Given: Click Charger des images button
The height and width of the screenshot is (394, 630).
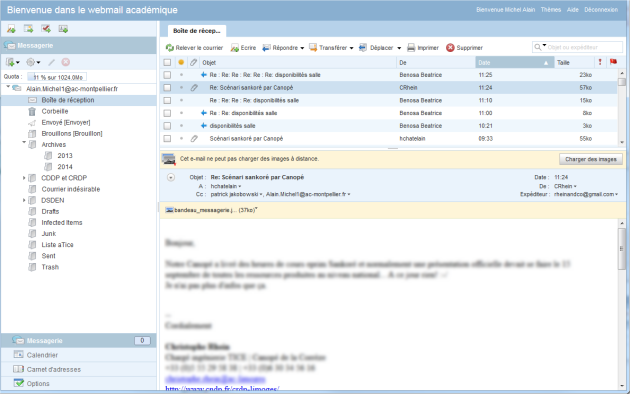Looking at the screenshot, I should click(591, 159).
